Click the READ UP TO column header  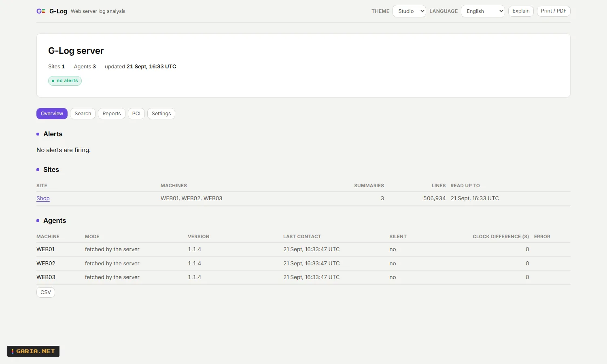point(465,186)
